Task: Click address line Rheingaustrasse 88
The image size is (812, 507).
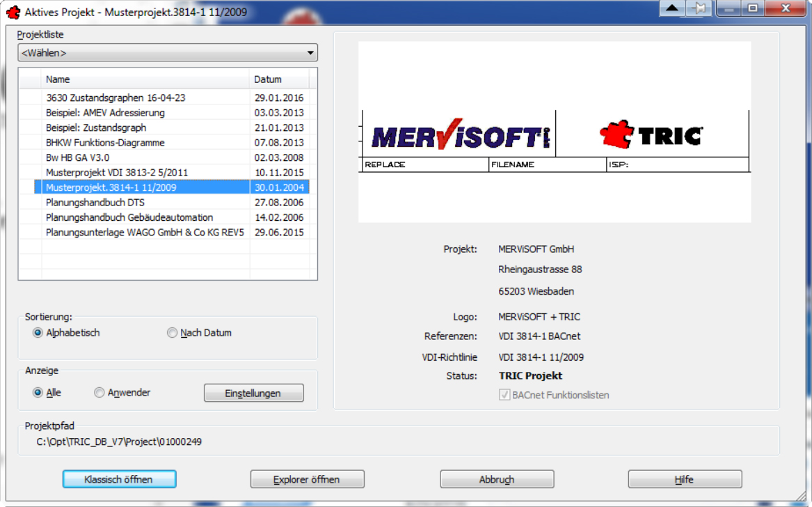Action: coord(540,270)
